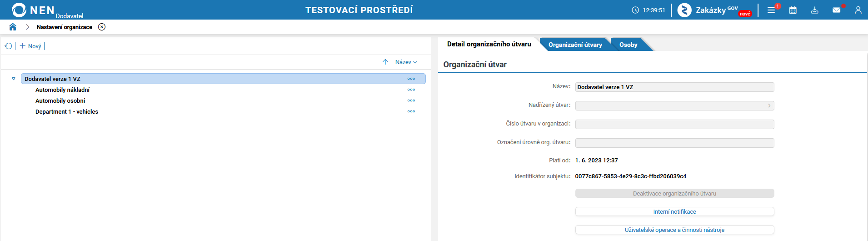Open Interní notifikace

[x=674, y=211]
